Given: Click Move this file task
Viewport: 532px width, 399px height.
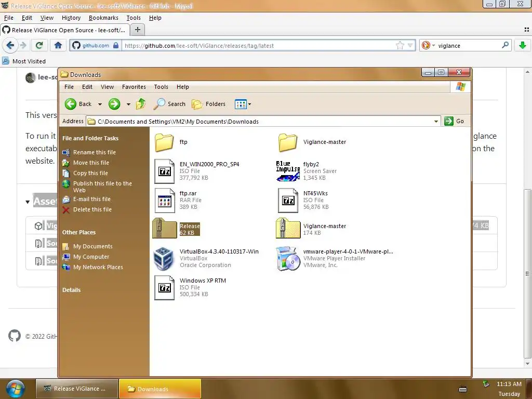Looking at the screenshot, I should click(x=91, y=163).
